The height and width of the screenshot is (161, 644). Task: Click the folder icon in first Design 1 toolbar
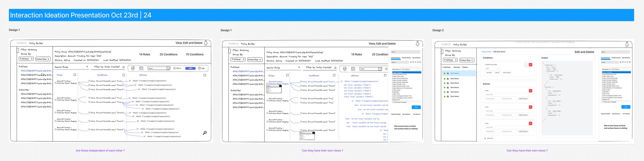click(141, 68)
